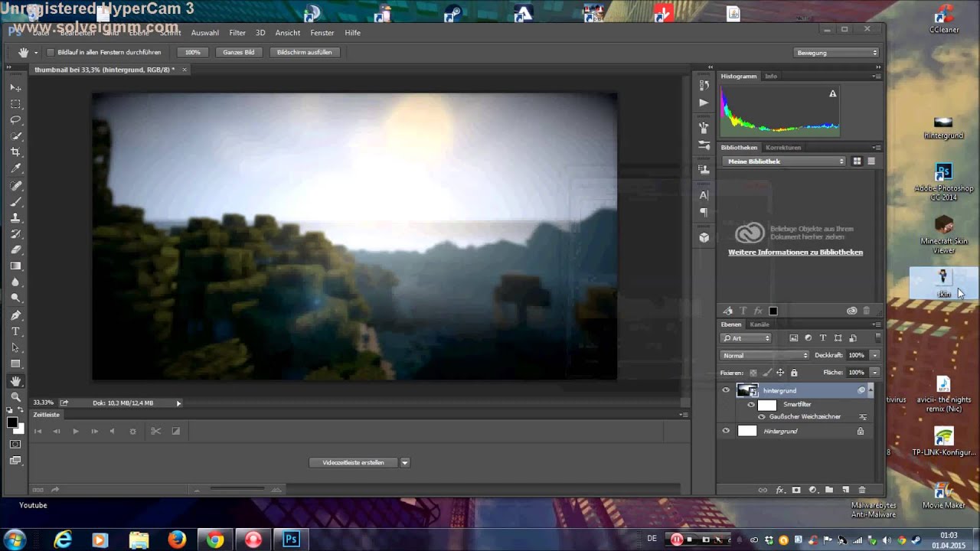Image resolution: width=980 pixels, height=551 pixels.
Task: Open the layer filter Art dropdown
Action: tap(746, 338)
